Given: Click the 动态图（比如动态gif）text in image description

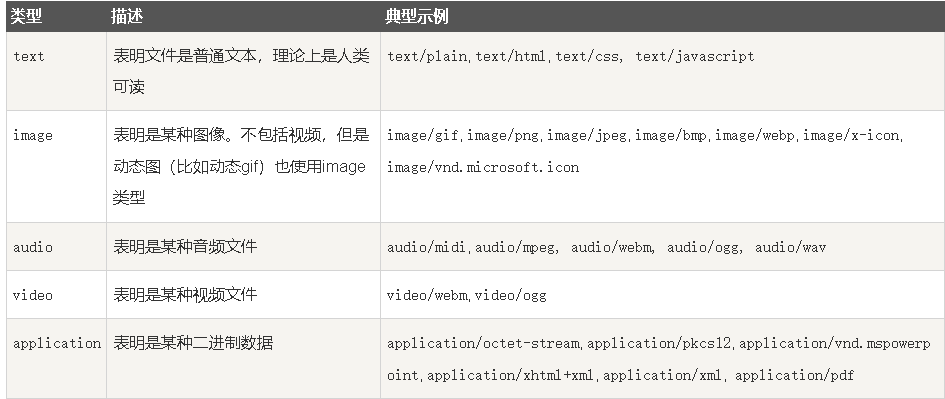Looking at the screenshot, I should click(189, 166).
